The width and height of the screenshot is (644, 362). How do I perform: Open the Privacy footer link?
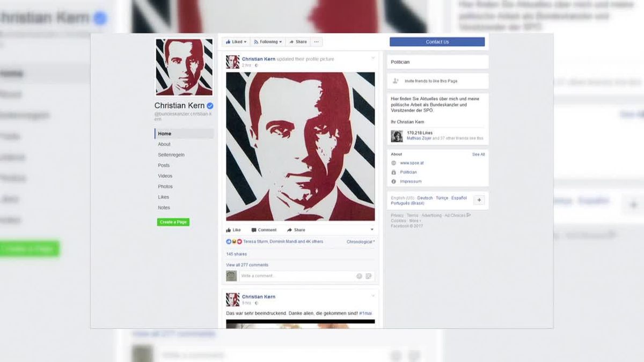pos(397,216)
